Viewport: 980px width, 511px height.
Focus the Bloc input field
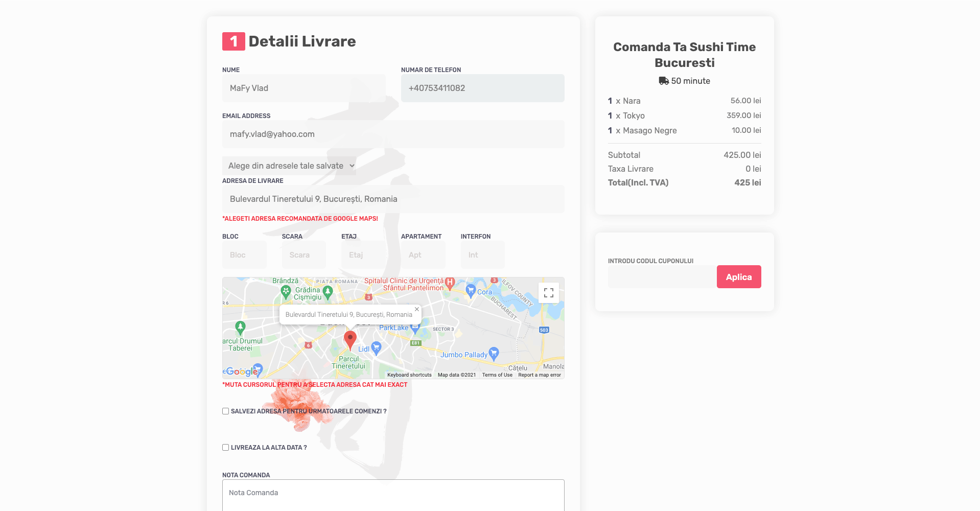click(244, 255)
